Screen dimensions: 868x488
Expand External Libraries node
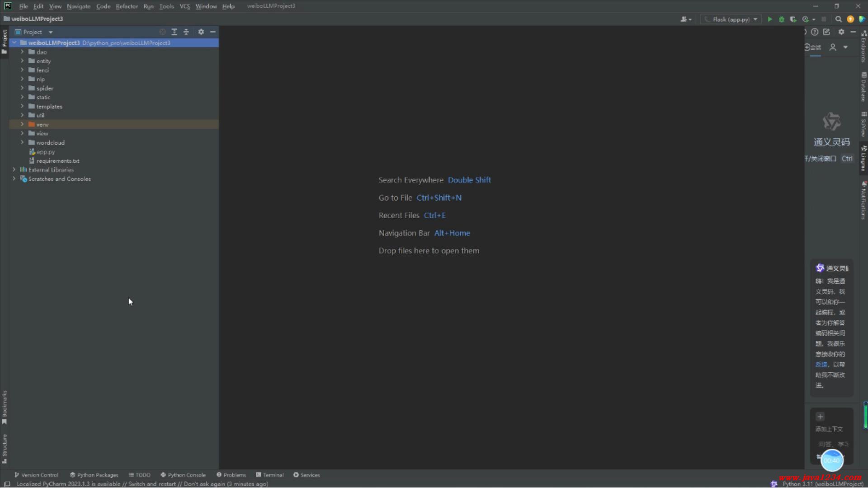click(x=14, y=170)
